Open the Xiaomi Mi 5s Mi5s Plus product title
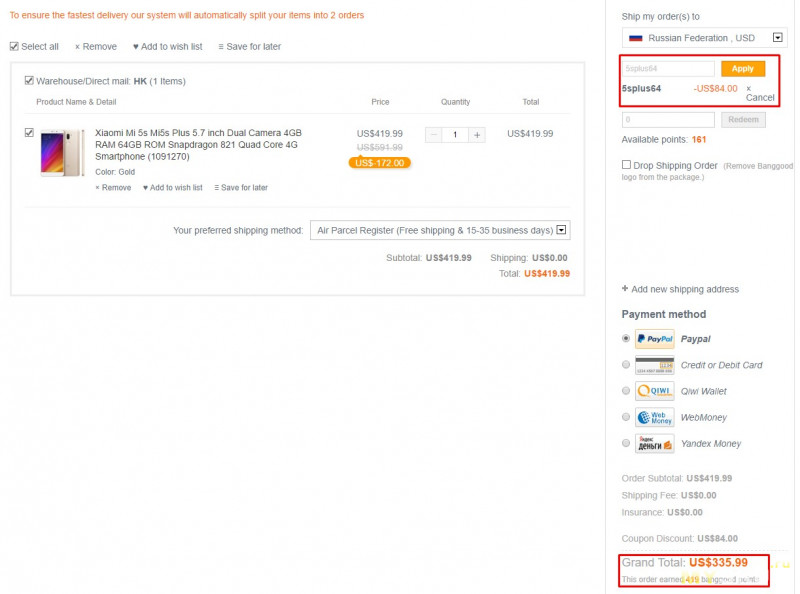 point(198,144)
